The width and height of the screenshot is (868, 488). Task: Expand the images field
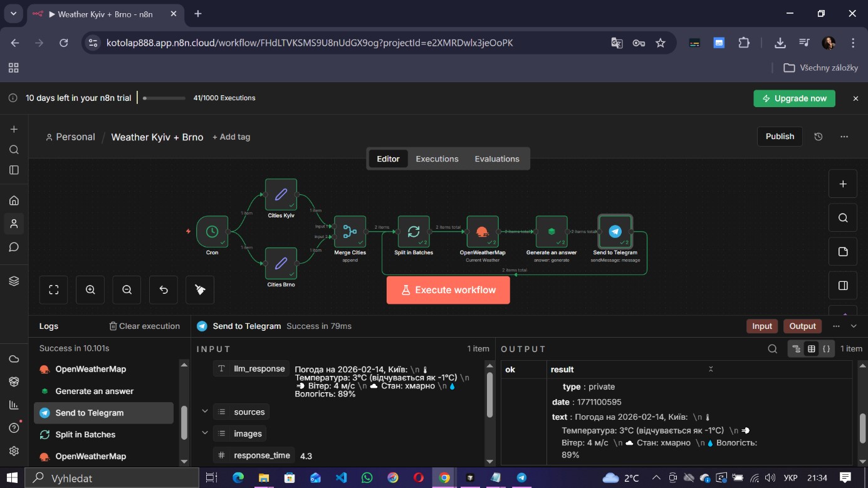[x=204, y=433]
